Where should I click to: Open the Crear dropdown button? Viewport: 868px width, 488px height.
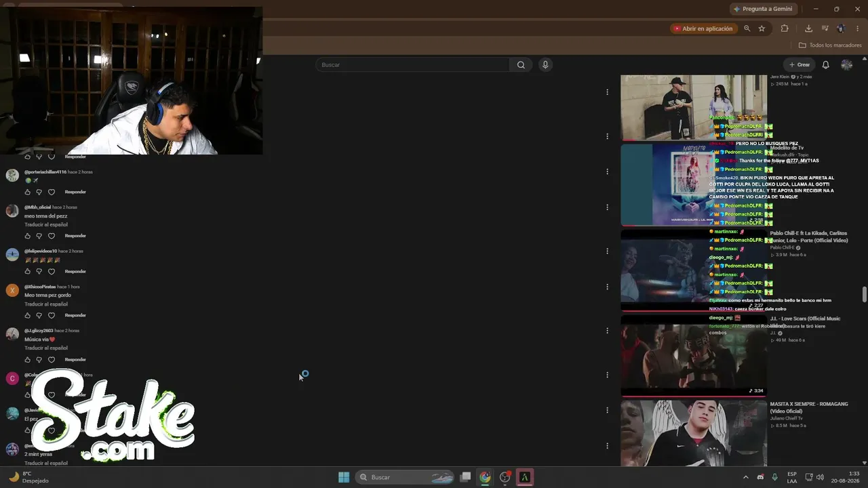pos(800,65)
